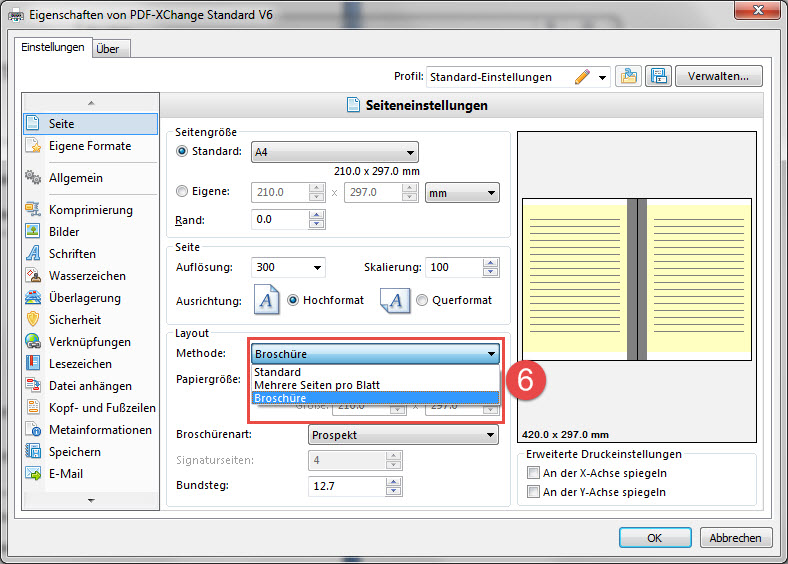
Task: Open Kopf- und Fußzeilen settings
Action: (x=90, y=408)
